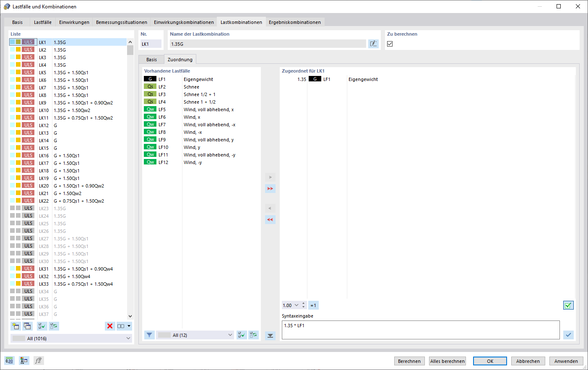Open the All (12) load case dropdown
The width and height of the screenshot is (588, 370).
point(195,335)
